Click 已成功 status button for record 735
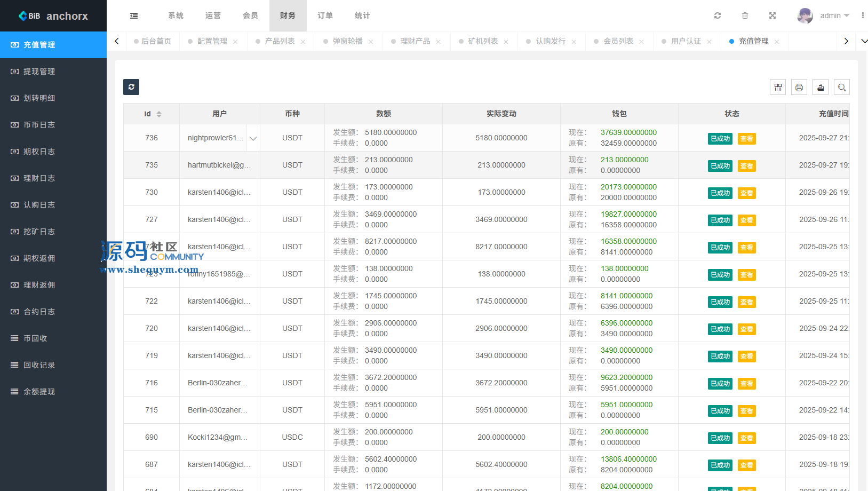 (x=720, y=166)
